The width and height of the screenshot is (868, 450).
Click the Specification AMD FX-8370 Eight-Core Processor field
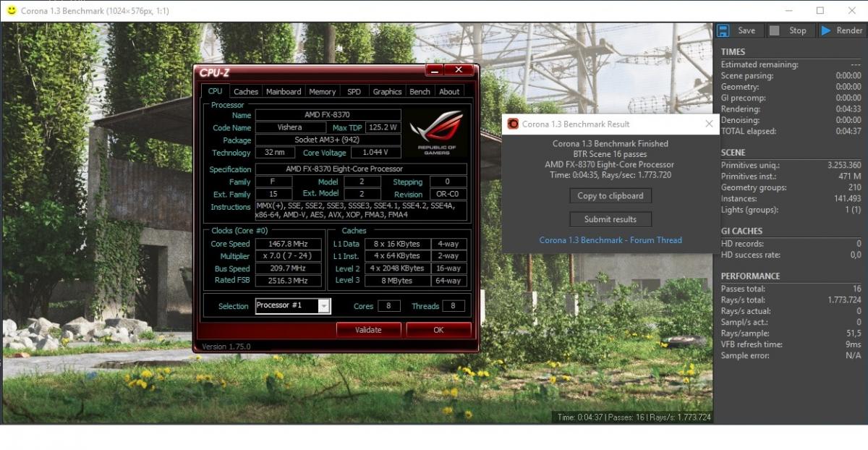coord(361,169)
